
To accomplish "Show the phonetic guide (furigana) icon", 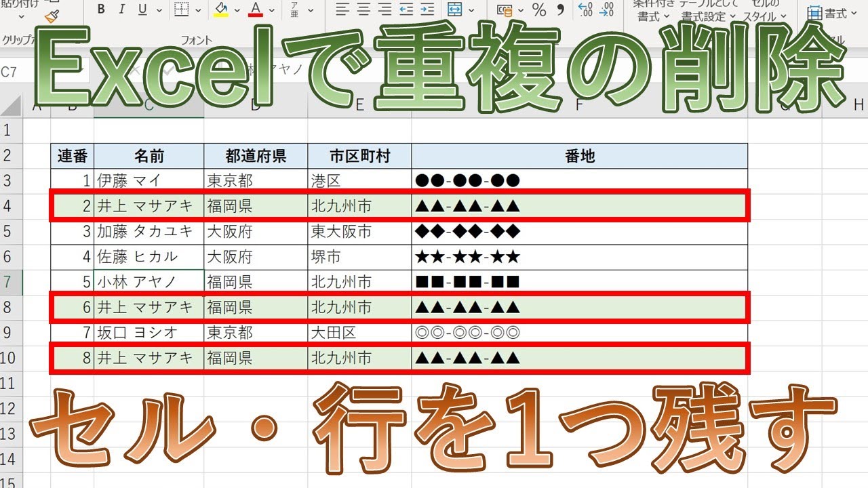I will [294, 9].
